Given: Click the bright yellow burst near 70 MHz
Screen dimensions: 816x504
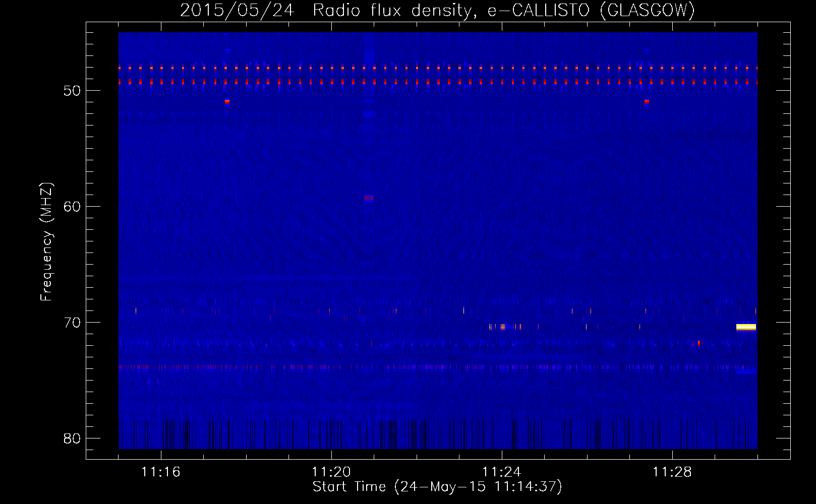Looking at the screenshot, I should tap(746, 327).
